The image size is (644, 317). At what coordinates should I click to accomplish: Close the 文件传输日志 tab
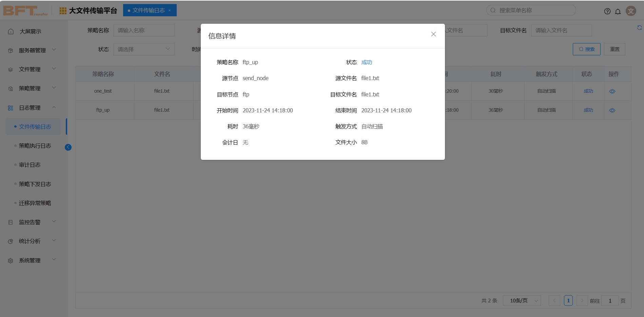(170, 11)
